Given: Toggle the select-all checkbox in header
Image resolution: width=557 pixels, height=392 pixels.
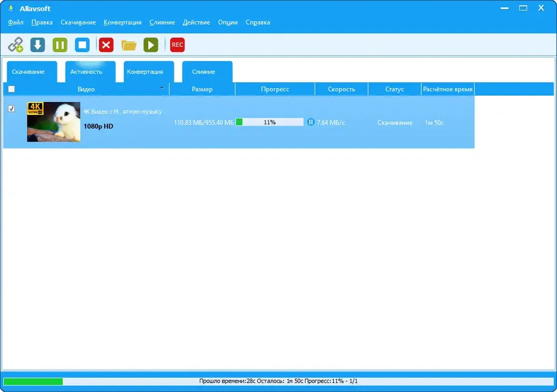Looking at the screenshot, I should [11, 89].
